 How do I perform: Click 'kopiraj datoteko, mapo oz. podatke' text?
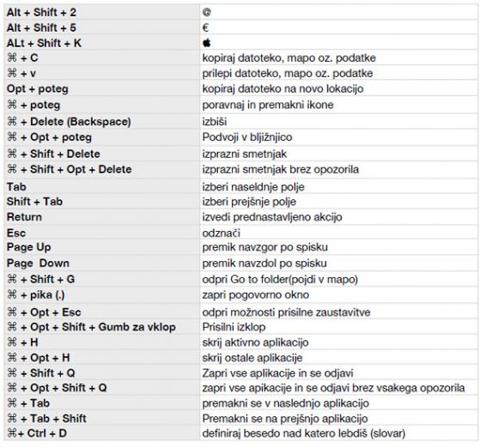[x=289, y=58]
